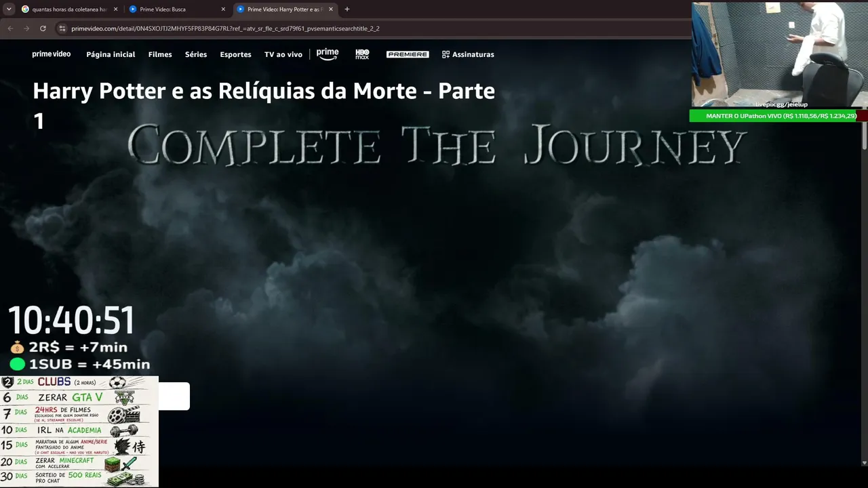Click the webcam overlay video
This screenshot has height=488, width=868.
[779, 55]
